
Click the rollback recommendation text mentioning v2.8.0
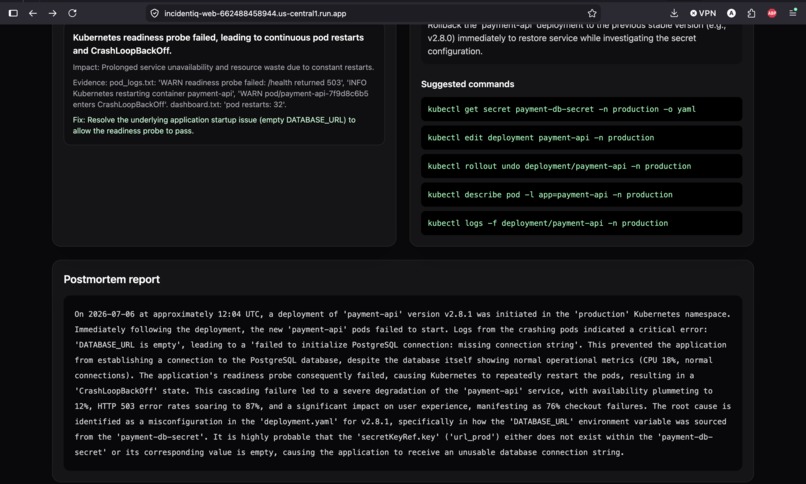pyautogui.click(x=577, y=39)
